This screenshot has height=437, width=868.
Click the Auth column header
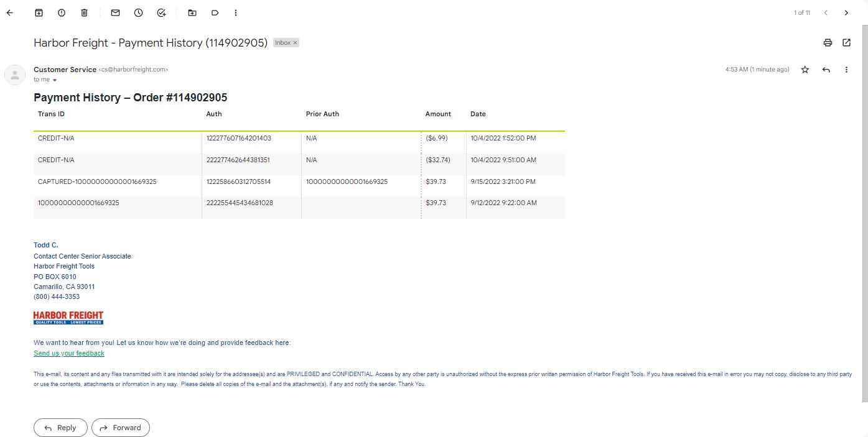coord(214,114)
